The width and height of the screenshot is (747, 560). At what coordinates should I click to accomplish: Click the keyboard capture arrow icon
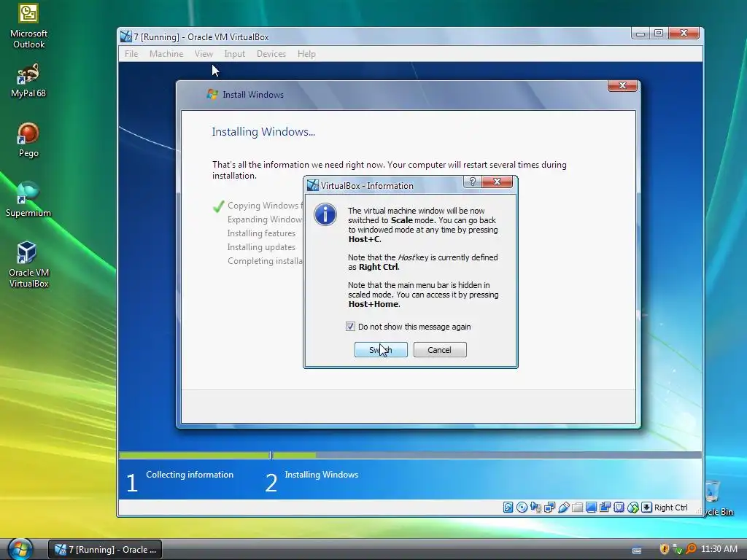[x=646, y=507]
